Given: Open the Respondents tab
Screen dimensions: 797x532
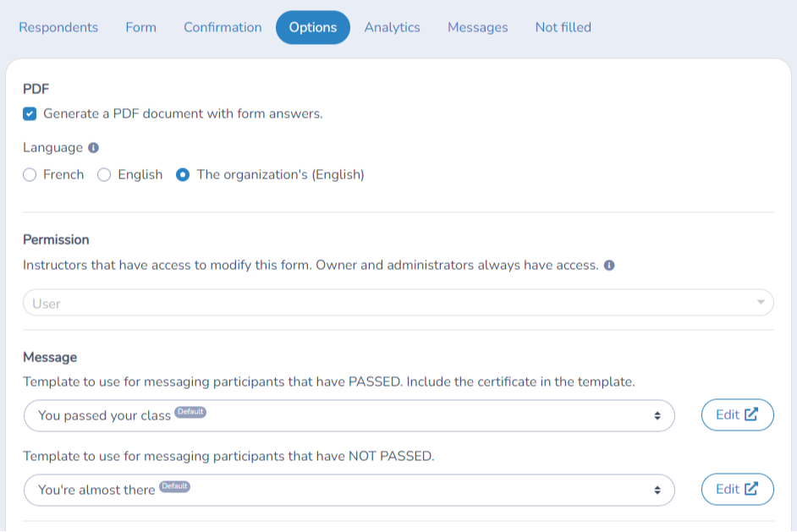Looking at the screenshot, I should click(58, 27).
